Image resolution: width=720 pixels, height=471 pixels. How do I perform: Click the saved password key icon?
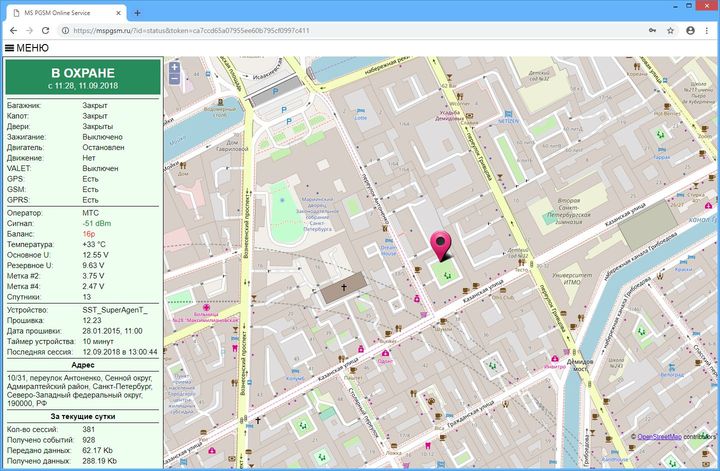tap(653, 30)
